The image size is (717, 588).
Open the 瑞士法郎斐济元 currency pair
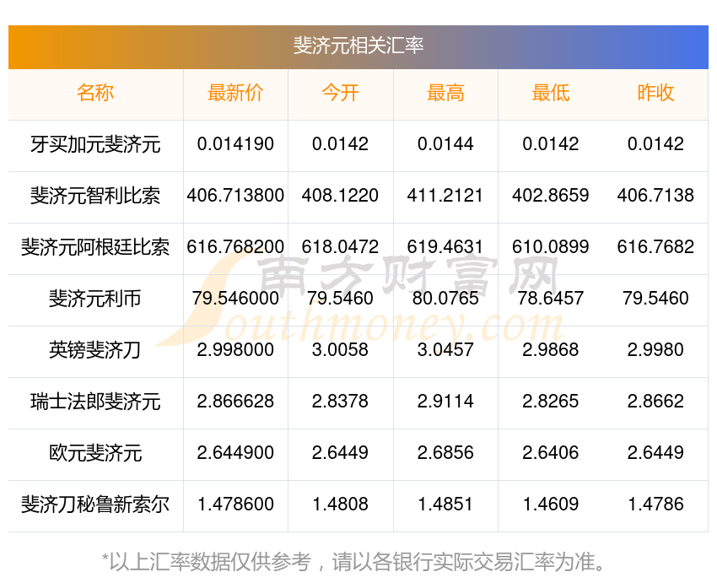(x=95, y=402)
